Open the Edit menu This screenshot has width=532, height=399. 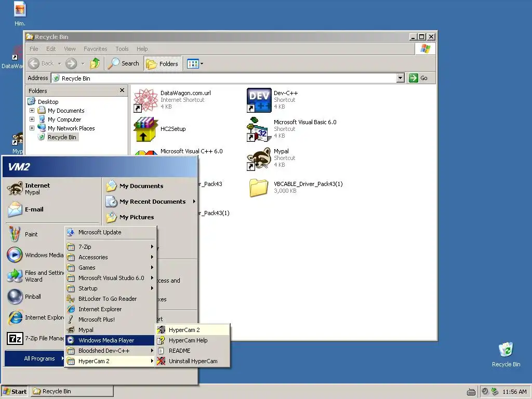[51, 49]
